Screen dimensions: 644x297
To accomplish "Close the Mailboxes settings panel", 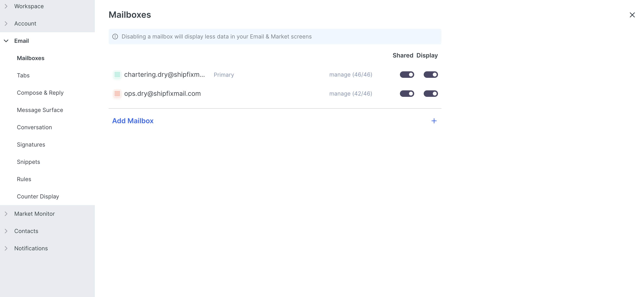I will 632,15.
